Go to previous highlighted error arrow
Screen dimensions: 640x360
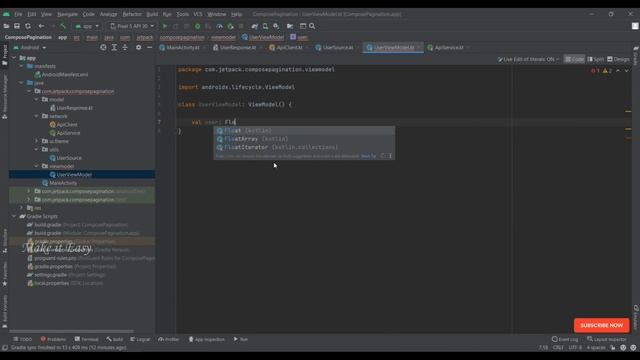[618, 71]
